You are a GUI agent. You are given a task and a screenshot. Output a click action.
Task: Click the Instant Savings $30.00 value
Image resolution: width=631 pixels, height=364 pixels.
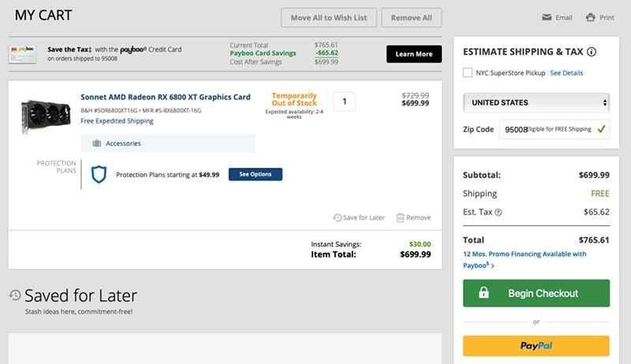pyautogui.click(x=420, y=244)
